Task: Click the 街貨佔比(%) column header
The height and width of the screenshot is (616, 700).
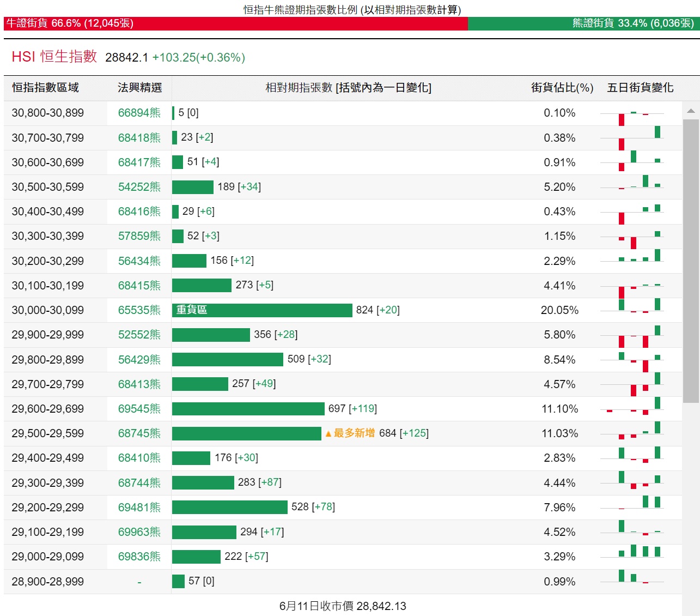Action: (x=562, y=88)
